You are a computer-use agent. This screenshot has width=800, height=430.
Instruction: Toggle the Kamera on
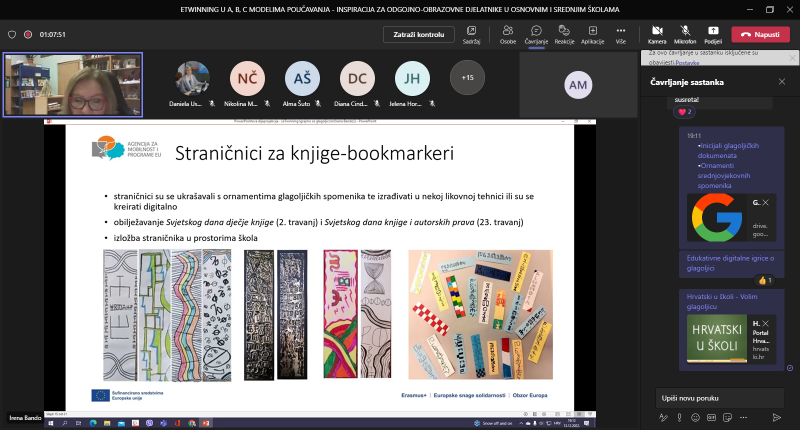coord(657,31)
